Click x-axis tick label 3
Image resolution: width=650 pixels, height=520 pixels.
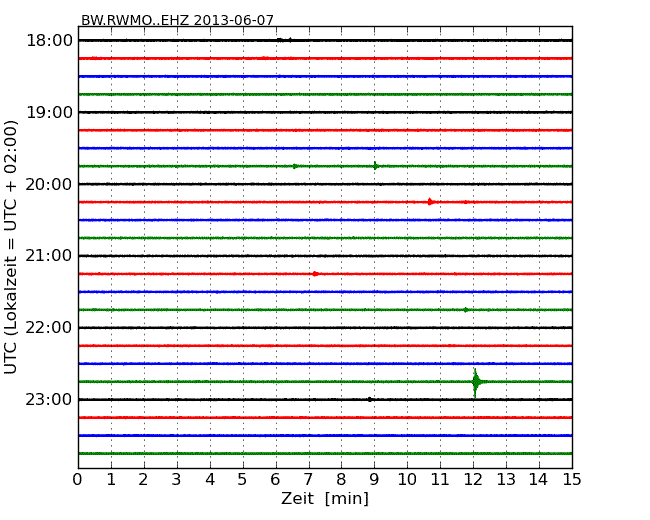click(x=177, y=480)
